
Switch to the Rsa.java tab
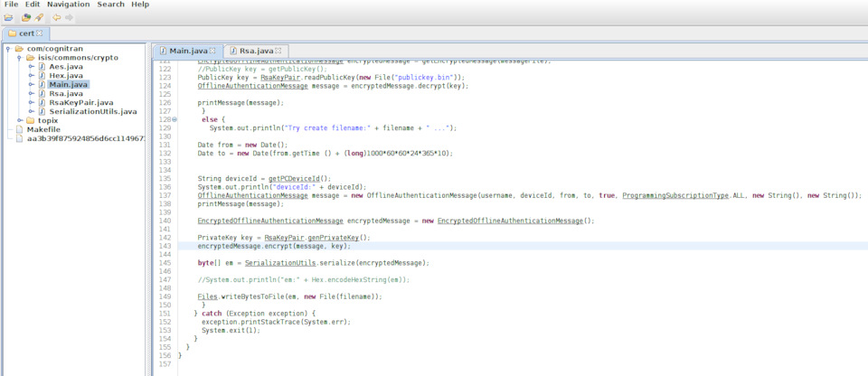[255, 51]
